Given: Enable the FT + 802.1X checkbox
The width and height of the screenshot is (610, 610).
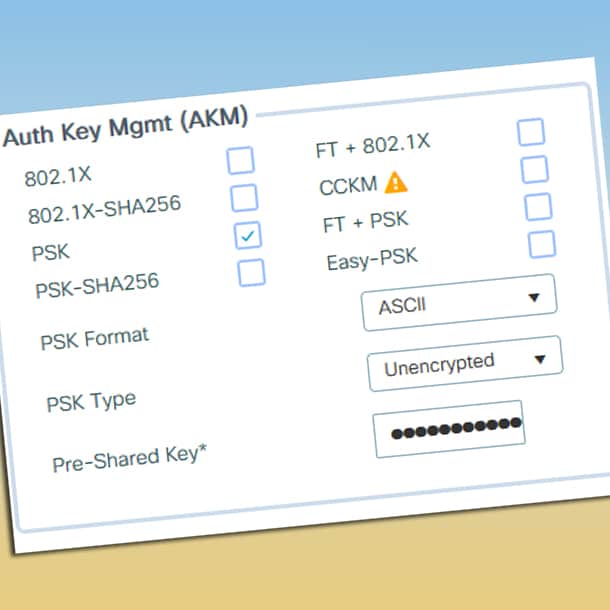Looking at the screenshot, I should tap(531, 131).
